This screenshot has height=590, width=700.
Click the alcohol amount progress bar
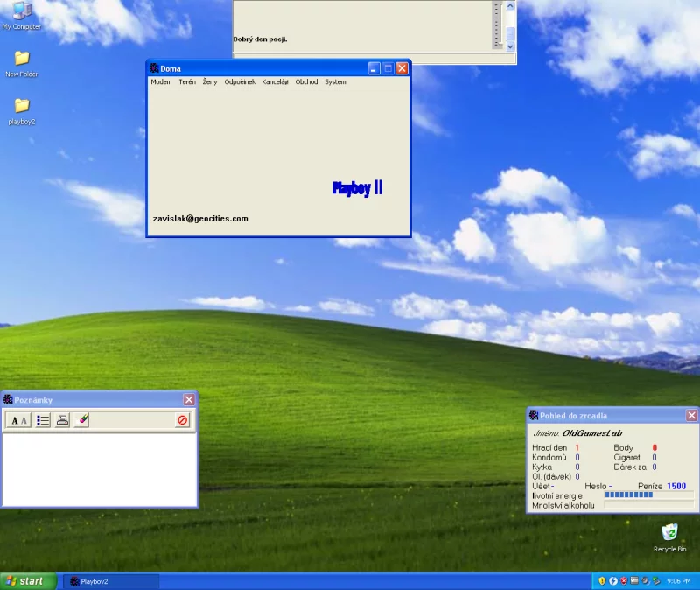coord(649,505)
